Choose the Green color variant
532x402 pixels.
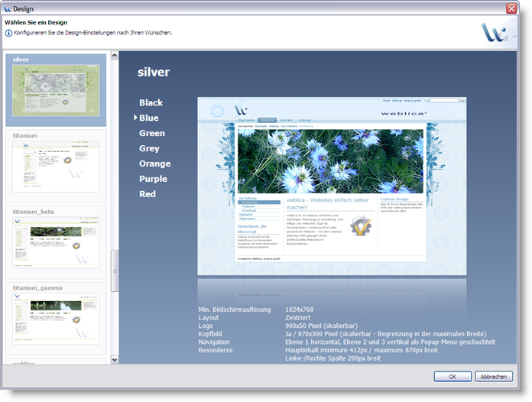(152, 133)
